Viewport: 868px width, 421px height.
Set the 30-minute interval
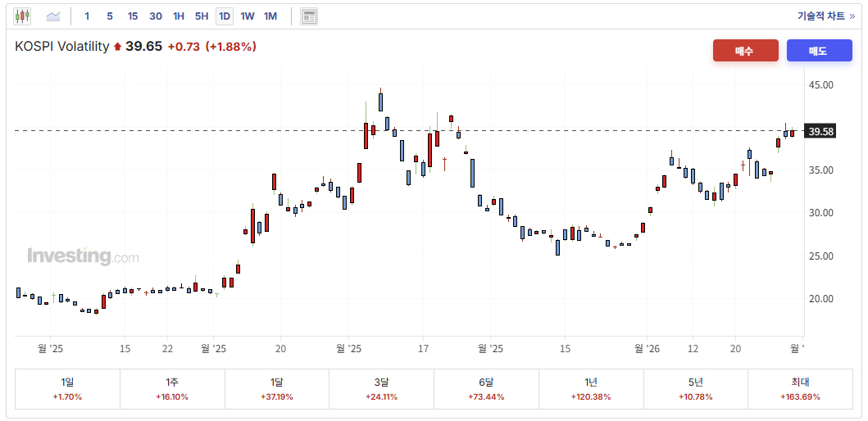tap(156, 16)
